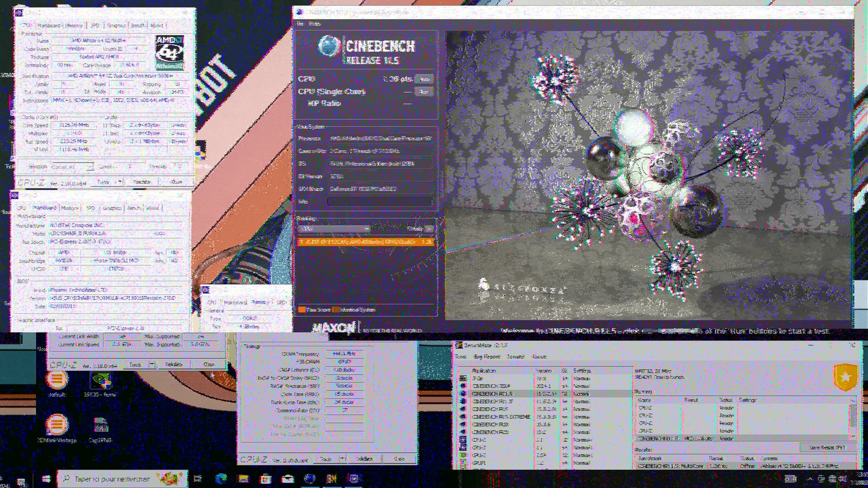Click the AMD Athlon 64 X2 logo in CPU-Z
The height and width of the screenshot is (488, 868).
tap(170, 53)
